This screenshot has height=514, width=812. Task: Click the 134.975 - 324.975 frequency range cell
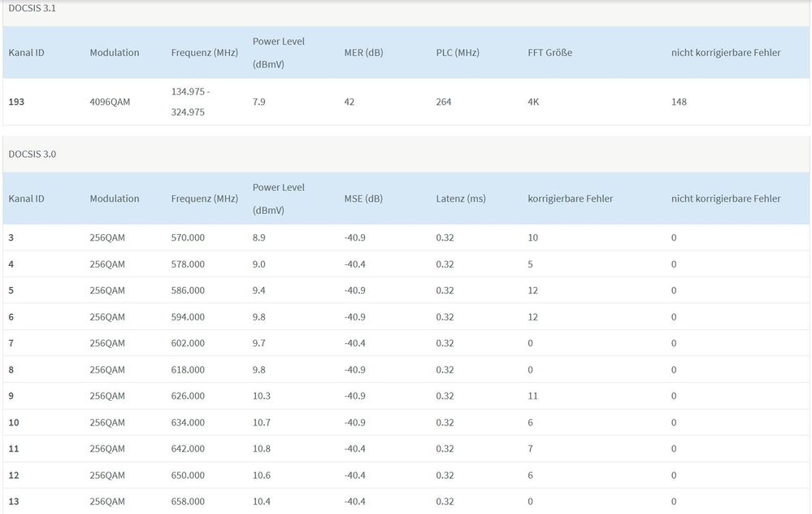click(x=191, y=102)
